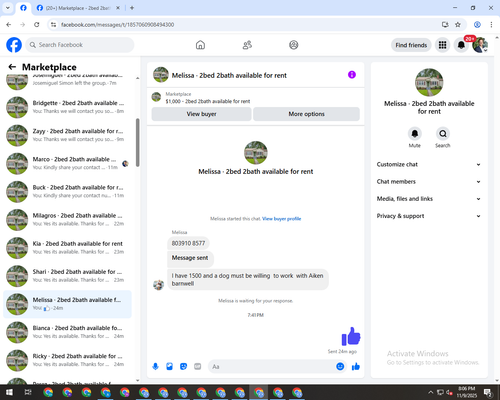This screenshot has height=400, width=500.
Task: Open the Windows Start menu
Action: pyautogui.click(x=9, y=392)
